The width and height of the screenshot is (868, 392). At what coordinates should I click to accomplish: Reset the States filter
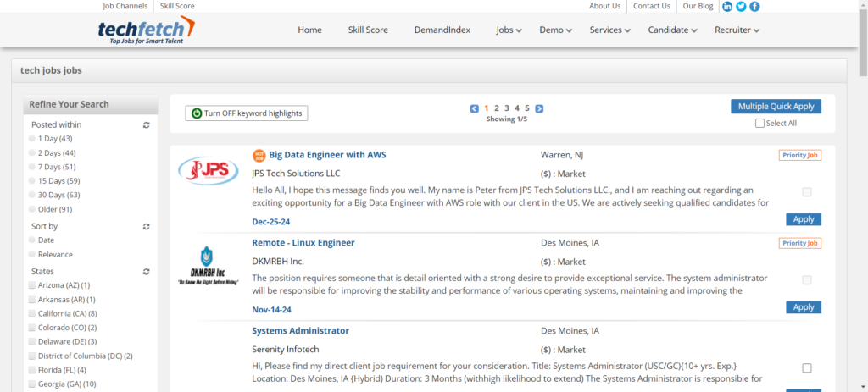(x=146, y=272)
